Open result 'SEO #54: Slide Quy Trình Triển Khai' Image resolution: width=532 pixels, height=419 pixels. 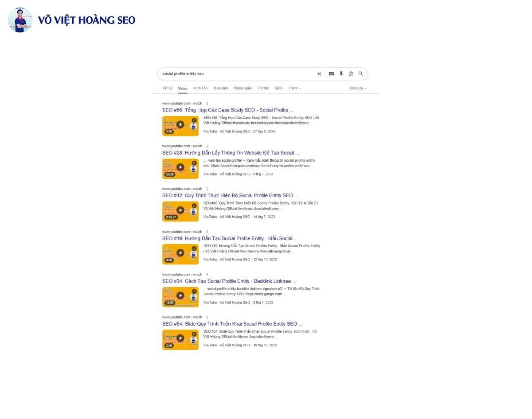(232, 324)
